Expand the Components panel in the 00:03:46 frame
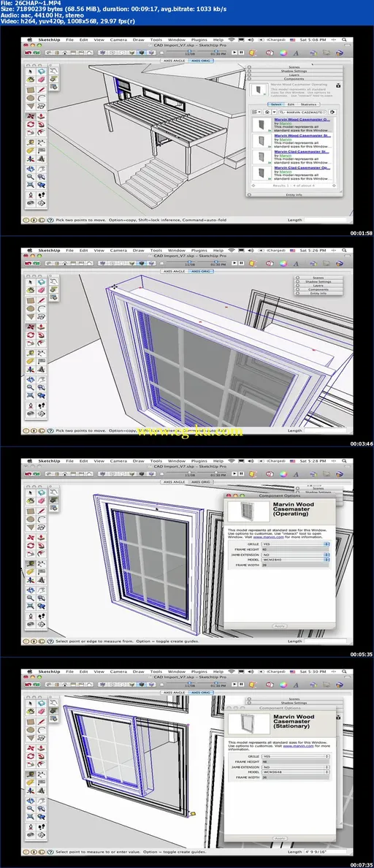The width and height of the screenshot is (374, 868). [x=318, y=289]
